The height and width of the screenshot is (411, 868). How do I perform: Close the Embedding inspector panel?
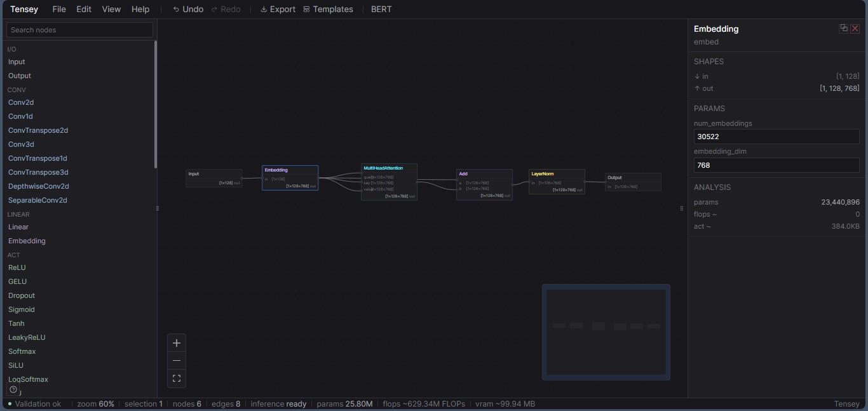(x=855, y=29)
